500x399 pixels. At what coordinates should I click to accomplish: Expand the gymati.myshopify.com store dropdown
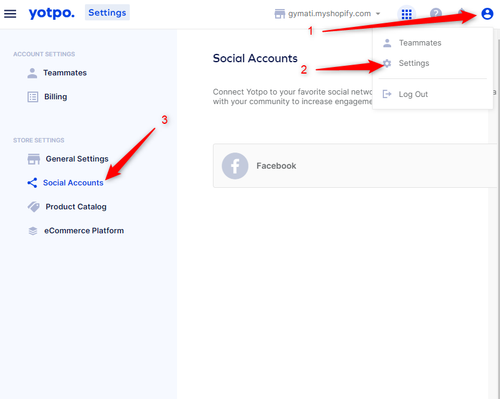click(x=378, y=14)
